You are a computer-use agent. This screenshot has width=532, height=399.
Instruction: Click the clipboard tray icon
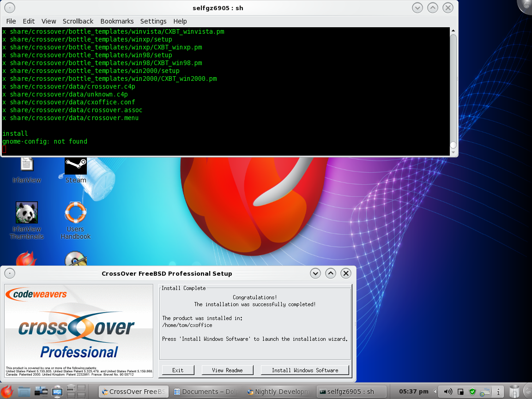(460, 392)
